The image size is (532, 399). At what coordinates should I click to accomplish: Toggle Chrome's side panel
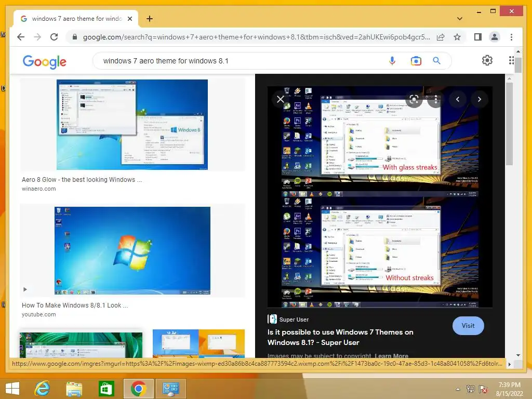[478, 37]
